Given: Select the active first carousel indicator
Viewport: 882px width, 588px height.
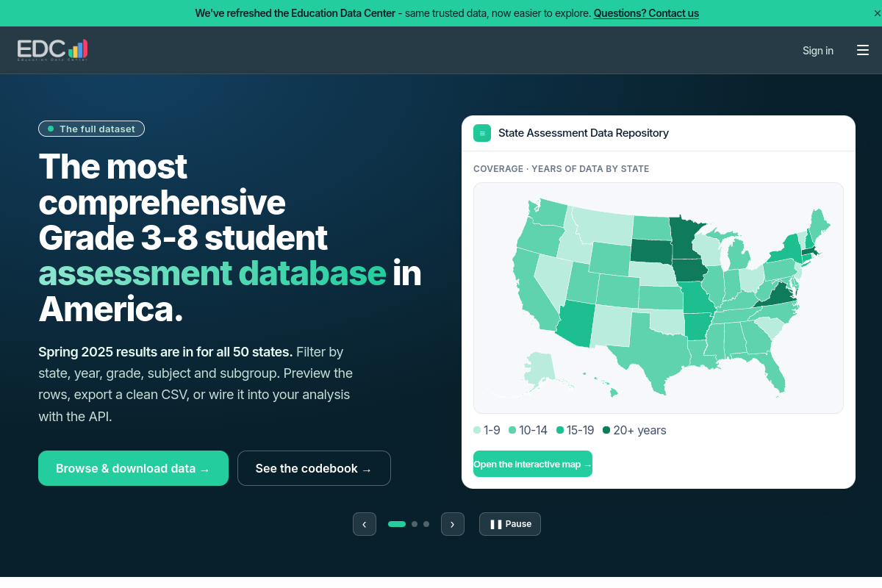Looking at the screenshot, I should [397, 524].
